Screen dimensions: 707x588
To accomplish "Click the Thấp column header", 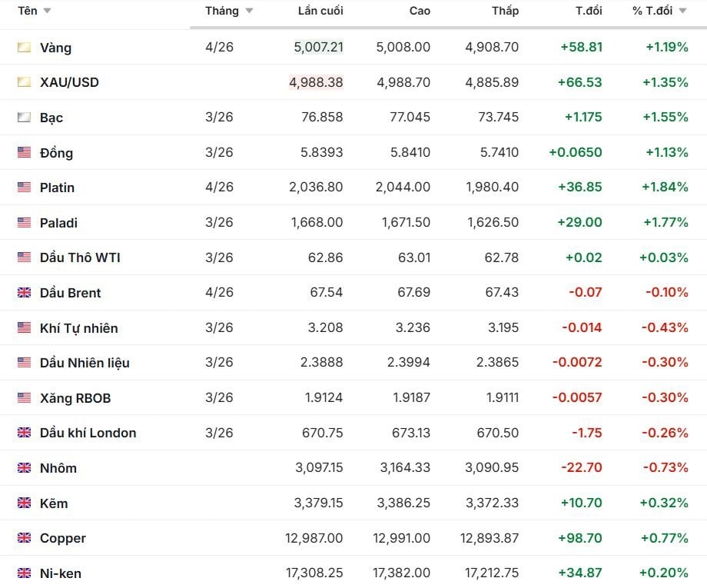I will click(505, 11).
